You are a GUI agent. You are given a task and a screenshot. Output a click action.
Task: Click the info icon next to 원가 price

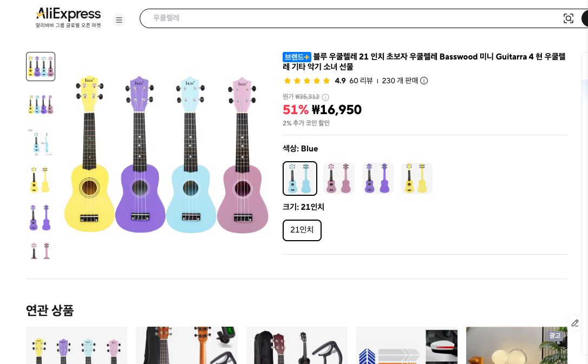pos(325,97)
